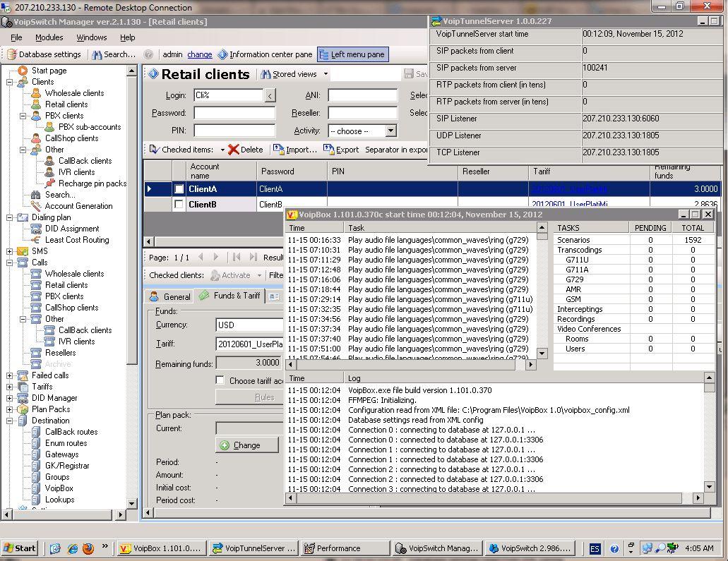Open Information center pane icon
This screenshot has height=561, width=728.
[x=222, y=54]
